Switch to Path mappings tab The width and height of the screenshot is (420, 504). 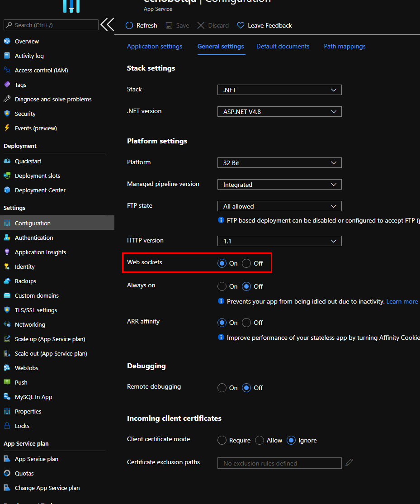[x=344, y=46]
